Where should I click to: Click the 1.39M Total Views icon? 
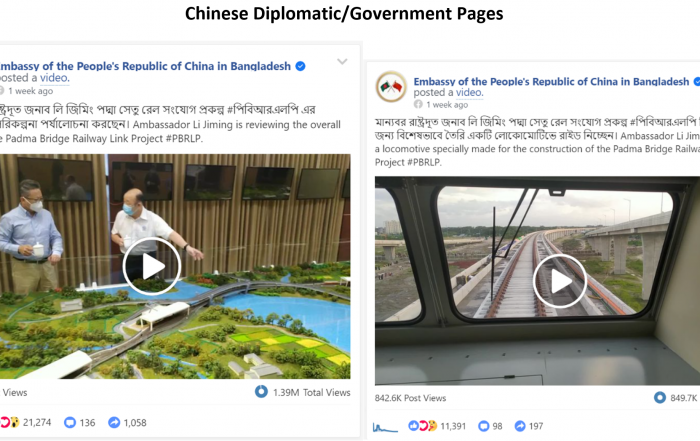[261, 392]
